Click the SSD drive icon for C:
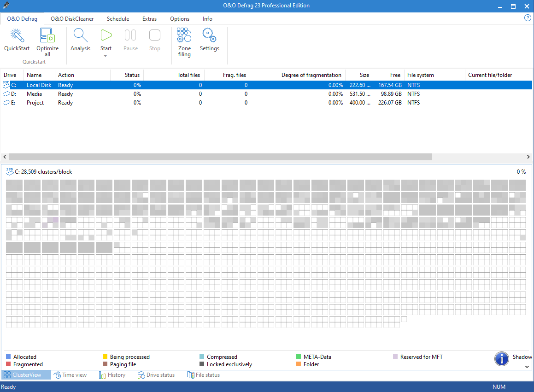Image resolution: width=534 pixels, height=392 pixels. tap(6, 85)
